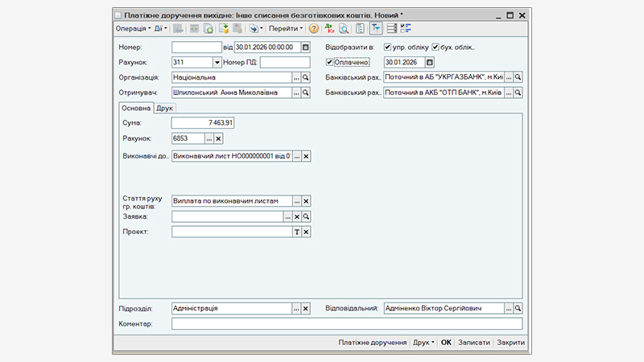The height and width of the screenshot is (362, 644).
Task: Clear the Рахунок 6853 field with X
Action: tap(218, 138)
